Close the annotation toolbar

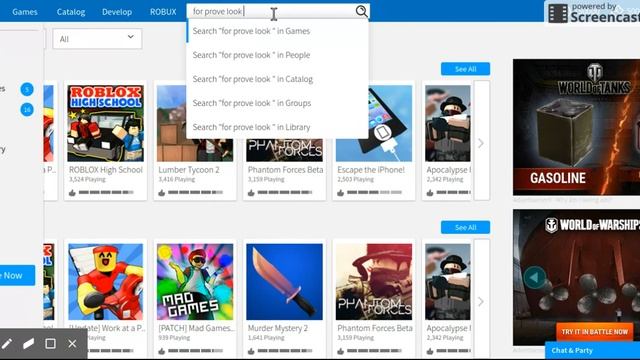pos(72,344)
